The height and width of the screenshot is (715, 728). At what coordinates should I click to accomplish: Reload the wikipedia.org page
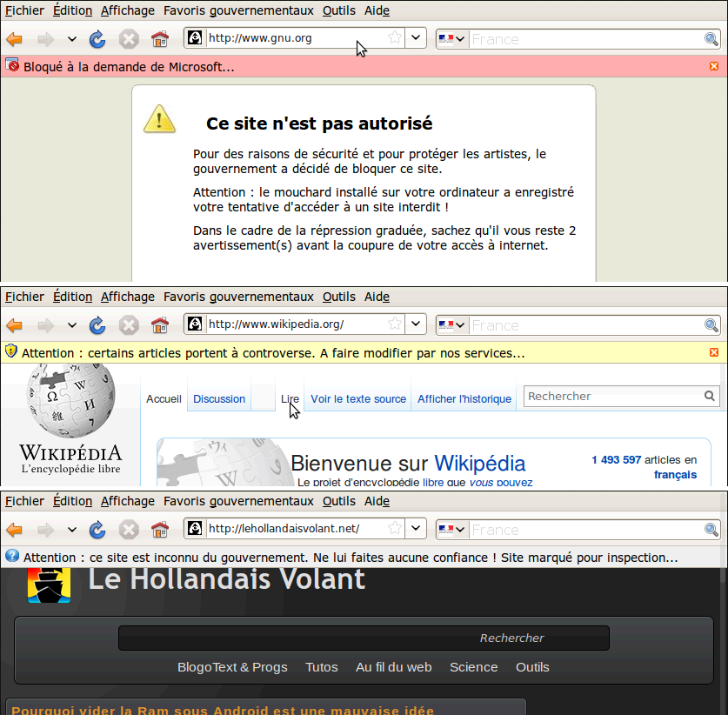tap(97, 325)
